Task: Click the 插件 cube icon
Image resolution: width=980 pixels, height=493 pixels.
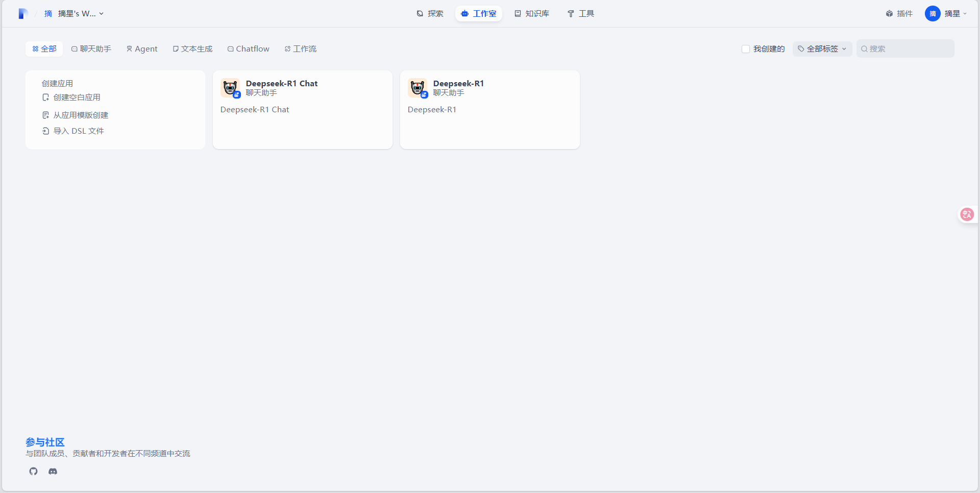Action: [x=889, y=14]
